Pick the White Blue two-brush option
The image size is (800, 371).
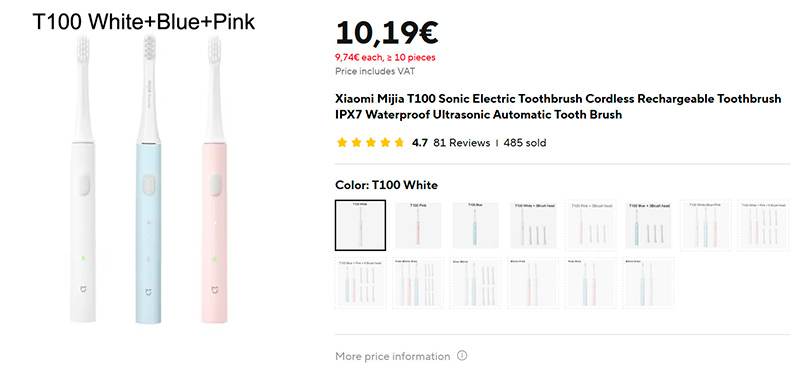click(x=648, y=283)
